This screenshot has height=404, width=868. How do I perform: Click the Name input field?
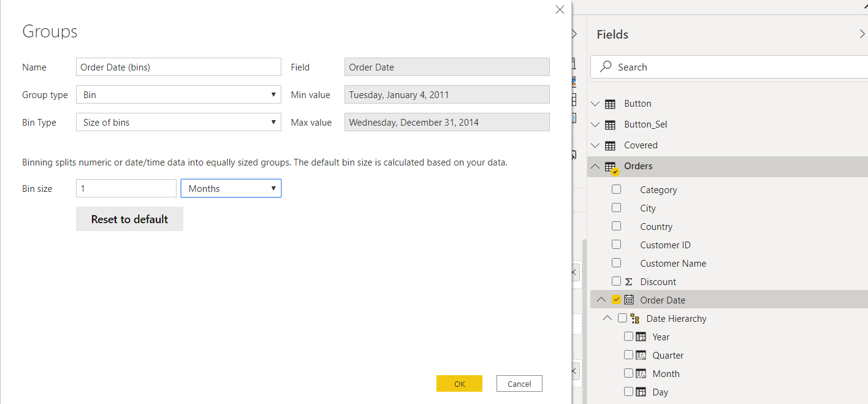178,67
